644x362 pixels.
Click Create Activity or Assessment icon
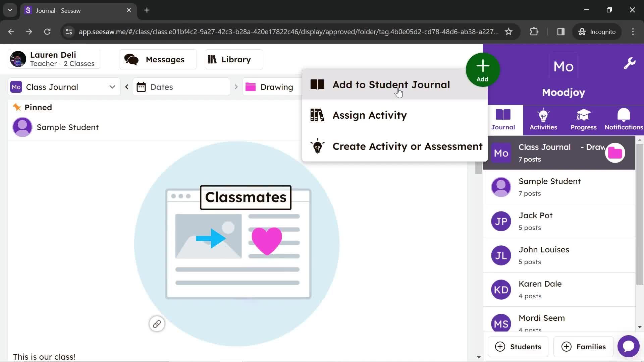[318, 146]
